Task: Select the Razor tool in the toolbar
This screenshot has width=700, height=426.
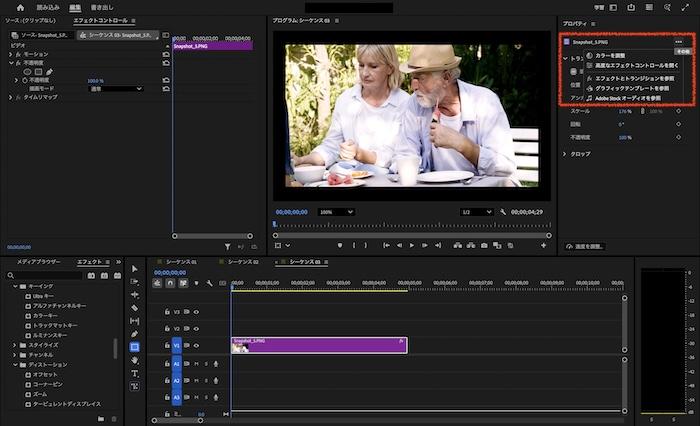Action: [135, 307]
